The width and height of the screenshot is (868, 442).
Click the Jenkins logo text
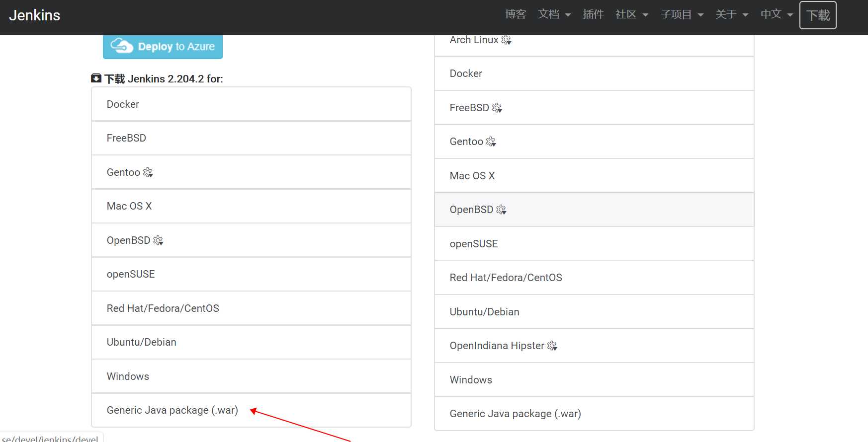coord(34,15)
